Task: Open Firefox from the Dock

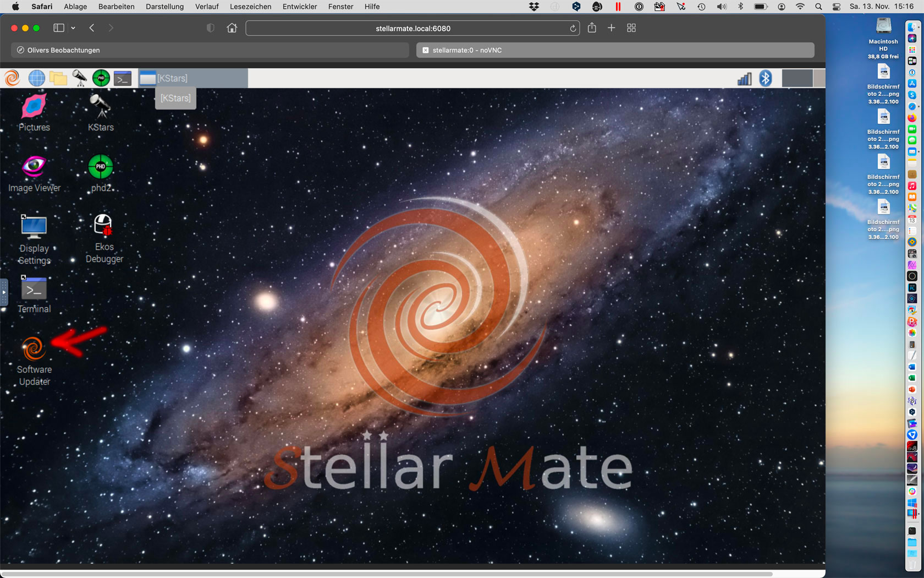Action: click(x=912, y=118)
